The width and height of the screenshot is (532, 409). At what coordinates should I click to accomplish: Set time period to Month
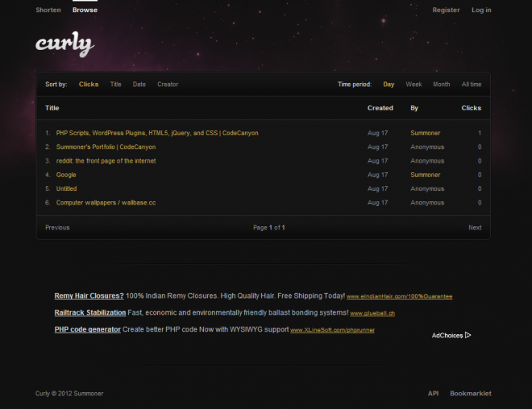[x=441, y=85]
